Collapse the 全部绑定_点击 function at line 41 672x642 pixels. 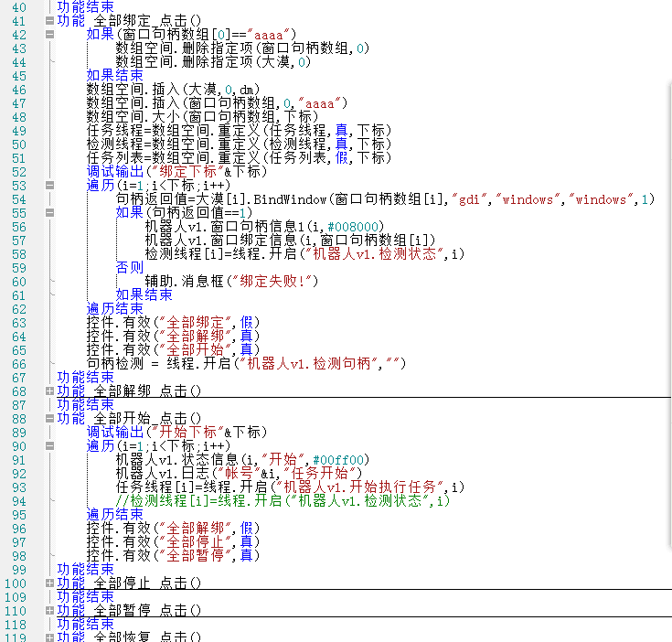[x=49, y=20]
